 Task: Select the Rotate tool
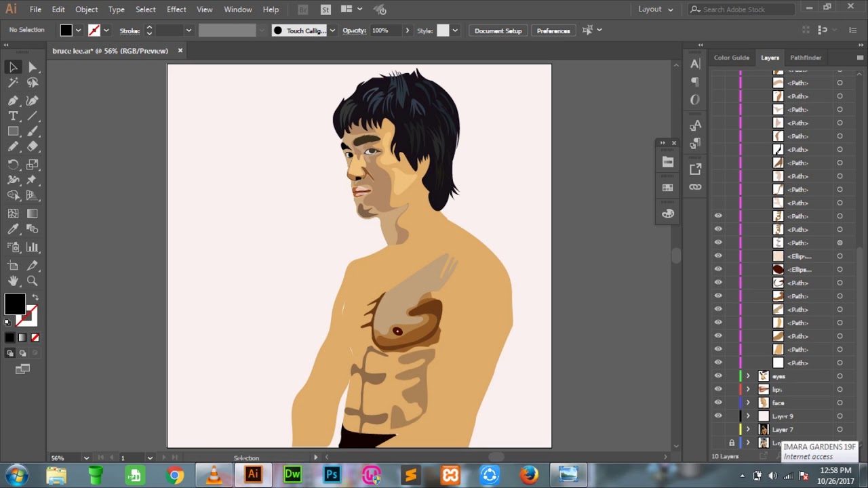[13, 164]
